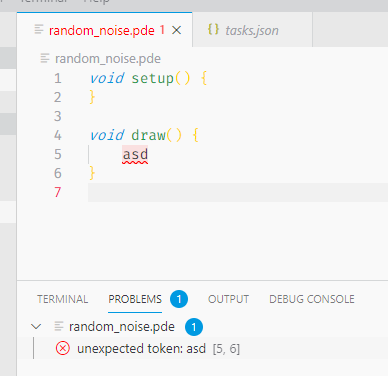Click the problem count badge beside random_noise.pde

(194, 327)
